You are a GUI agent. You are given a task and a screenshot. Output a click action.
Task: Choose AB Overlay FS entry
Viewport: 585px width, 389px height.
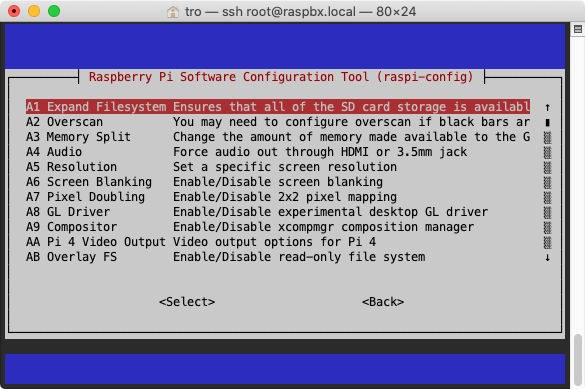[x=278, y=257]
